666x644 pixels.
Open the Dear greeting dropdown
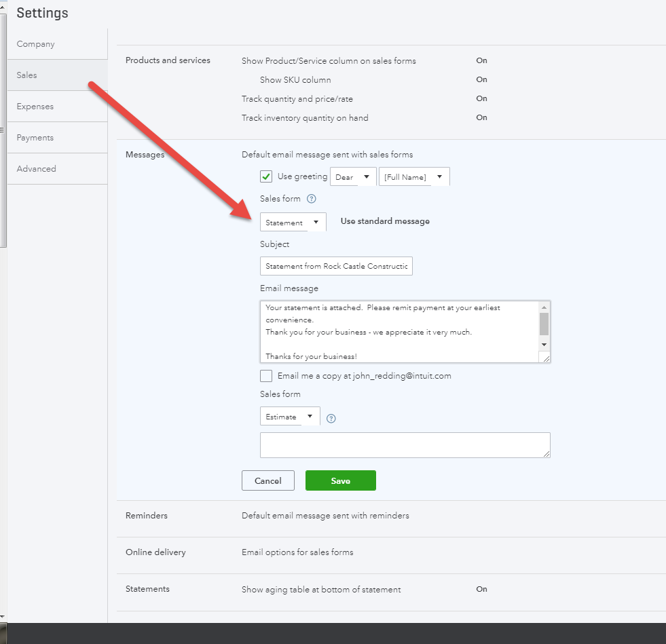pyautogui.click(x=353, y=177)
